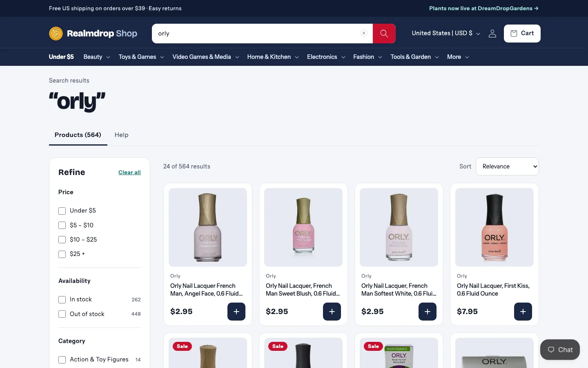Check the $5 – $10 price filter
Image resolution: width=588 pixels, height=368 pixels.
62,225
